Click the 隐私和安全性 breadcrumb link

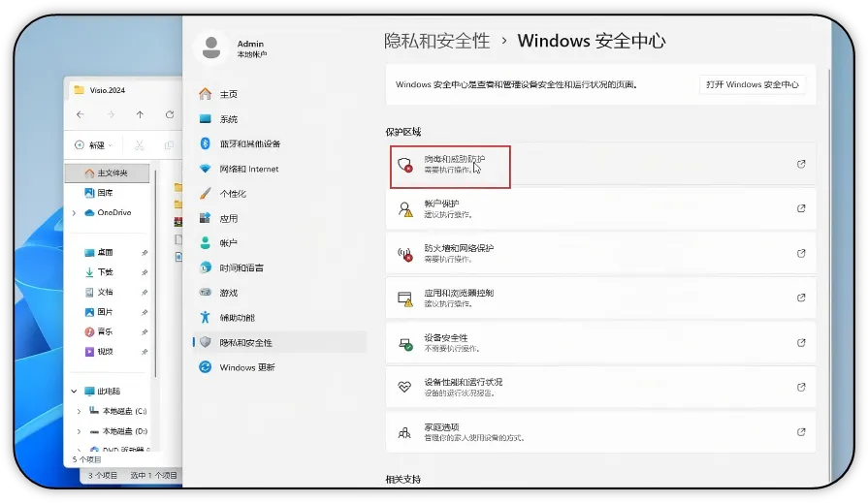pos(437,41)
